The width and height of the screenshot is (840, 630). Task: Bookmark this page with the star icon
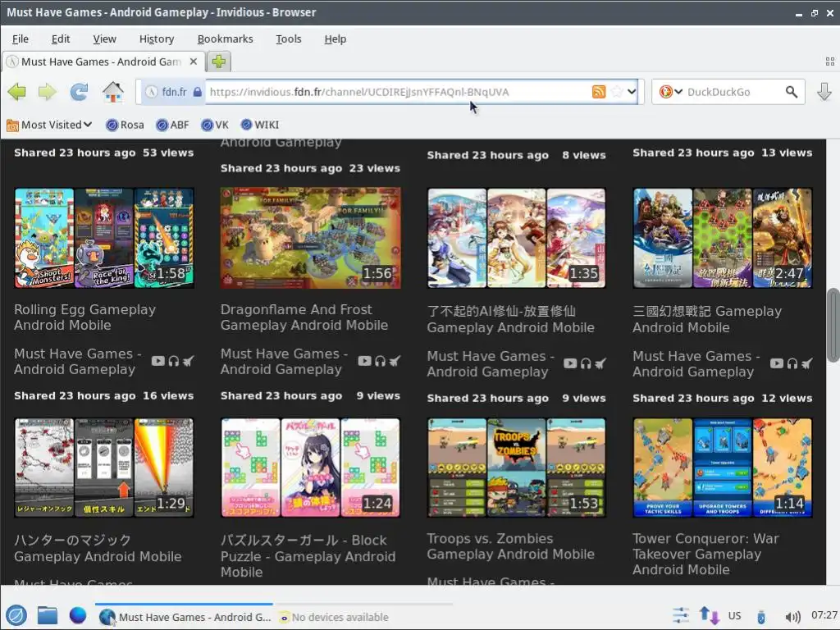coord(617,92)
